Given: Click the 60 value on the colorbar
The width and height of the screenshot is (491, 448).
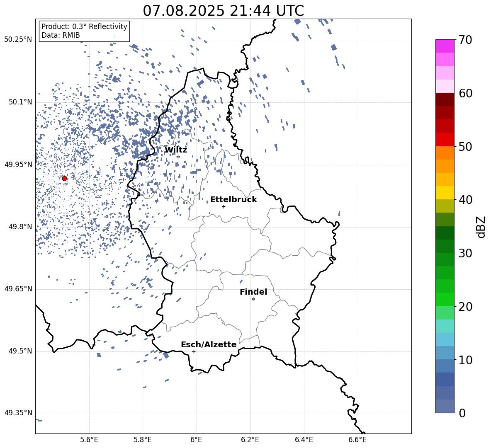Looking at the screenshot, I should pyautogui.click(x=465, y=93).
